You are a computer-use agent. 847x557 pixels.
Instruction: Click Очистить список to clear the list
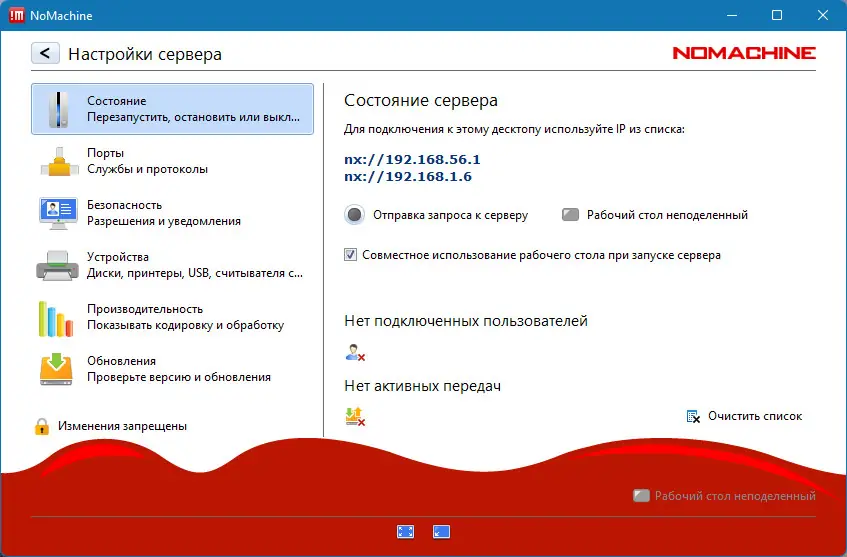[755, 416]
